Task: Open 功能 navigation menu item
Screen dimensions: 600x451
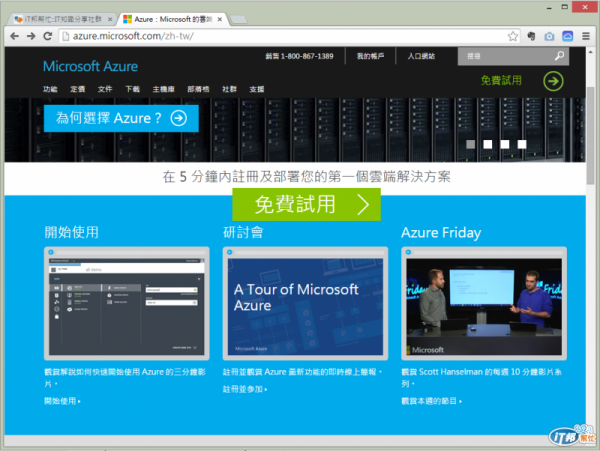Action: (x=50, y=89)
